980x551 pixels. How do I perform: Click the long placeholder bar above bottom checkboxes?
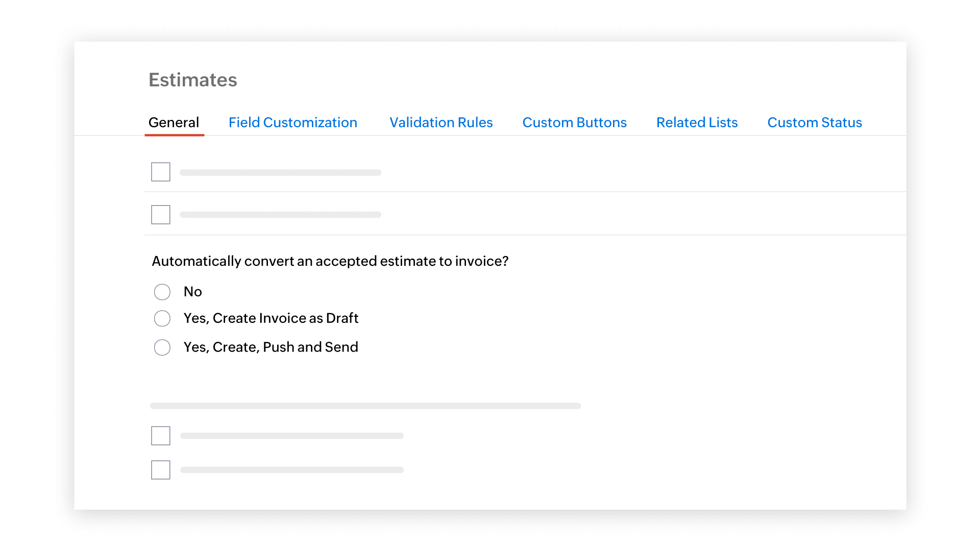click(x=365, y=406)
